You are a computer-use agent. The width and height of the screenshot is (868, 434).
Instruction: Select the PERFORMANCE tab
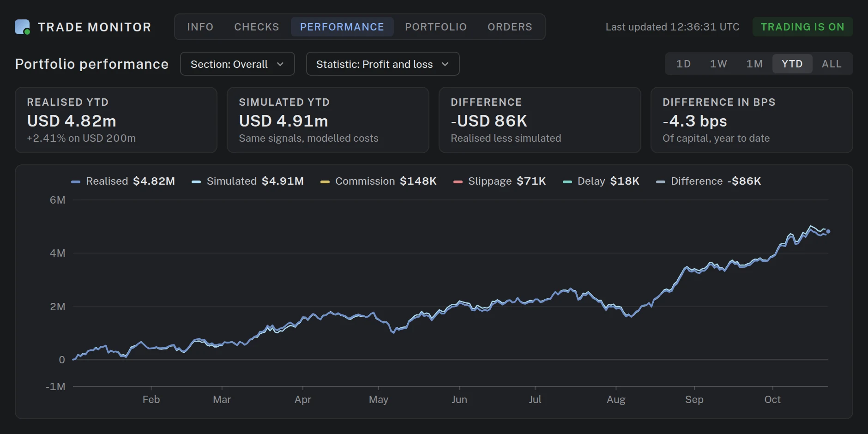(342, 27)
